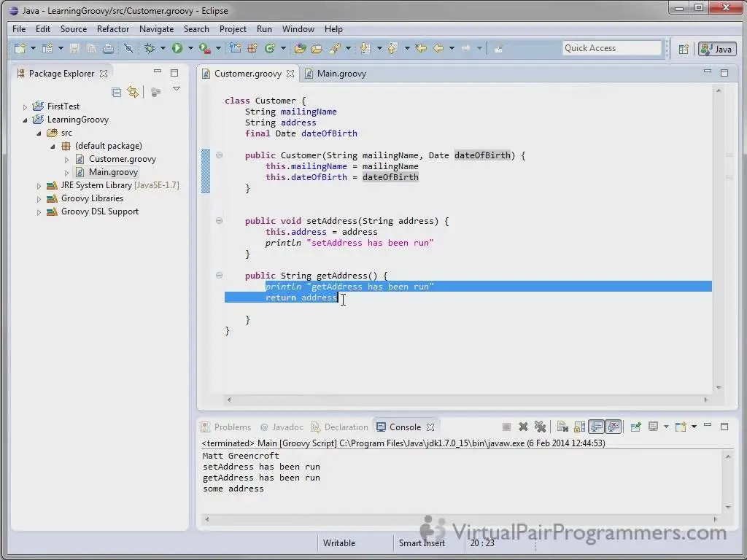Screen dimensions: 747x560
Task: Click the Next Annotation icon
Action: point(365,48)
